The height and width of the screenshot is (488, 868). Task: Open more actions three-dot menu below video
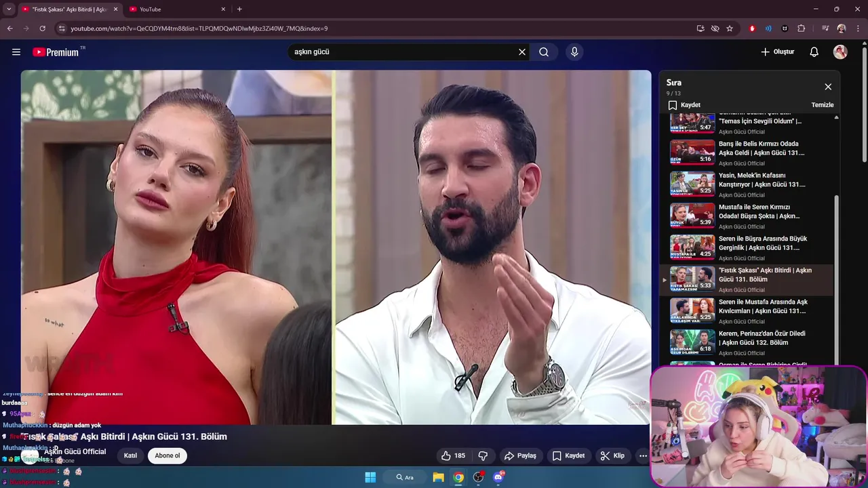(x=643, y=456)
